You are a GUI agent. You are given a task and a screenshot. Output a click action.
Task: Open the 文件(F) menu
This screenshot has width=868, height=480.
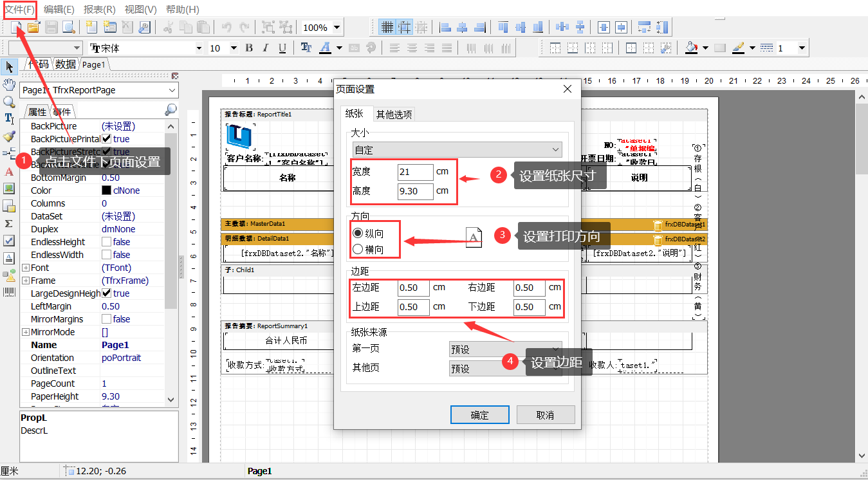[x=20, y=10]
